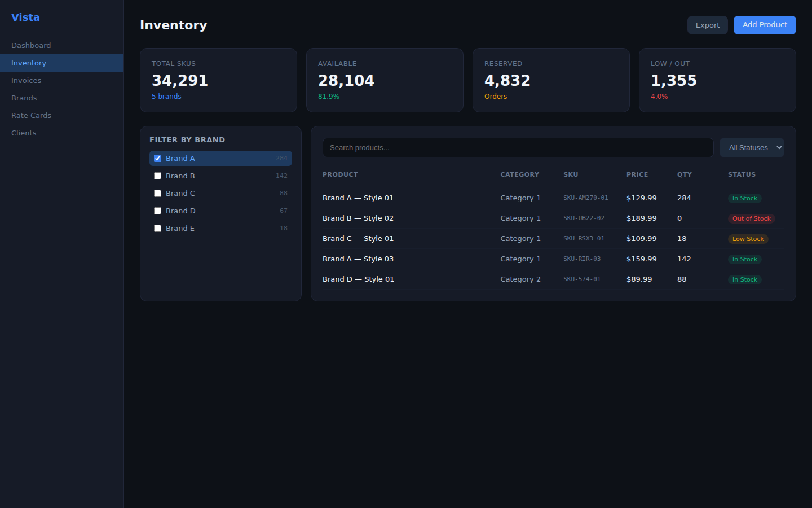812x508 pixels.
Task: Click the Out of Stock status badge
Action: [x=751, y=219]
